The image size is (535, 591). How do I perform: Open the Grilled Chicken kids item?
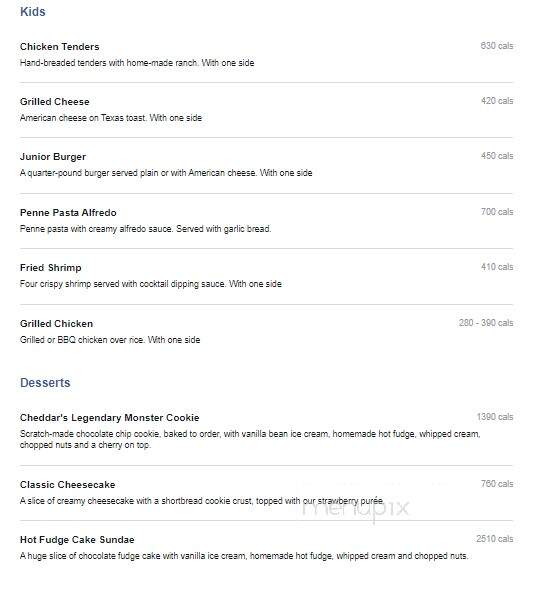pyautogui.click(x=57, y=324)
